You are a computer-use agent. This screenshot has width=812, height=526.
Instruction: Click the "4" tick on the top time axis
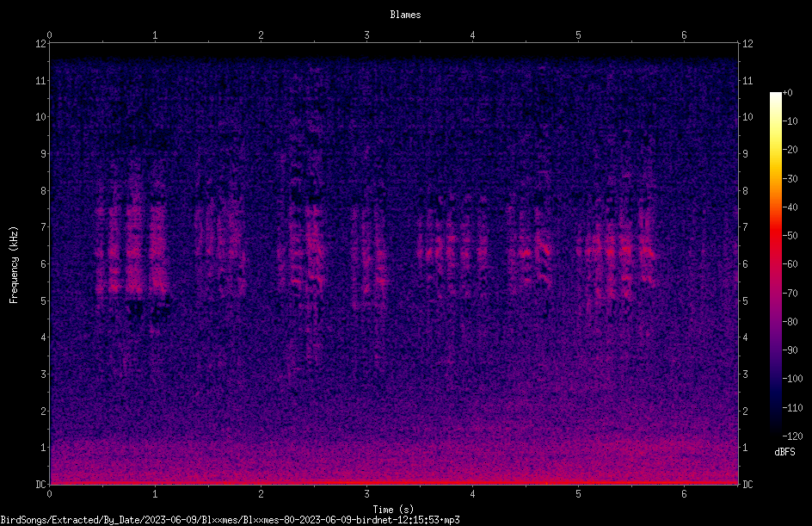(x=472, y=35)
